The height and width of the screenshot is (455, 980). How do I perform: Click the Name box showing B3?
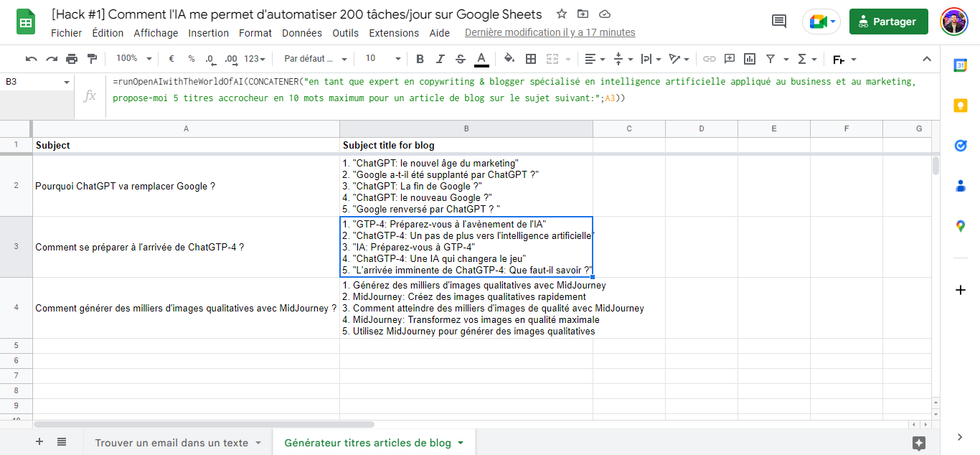pos(36,82)
